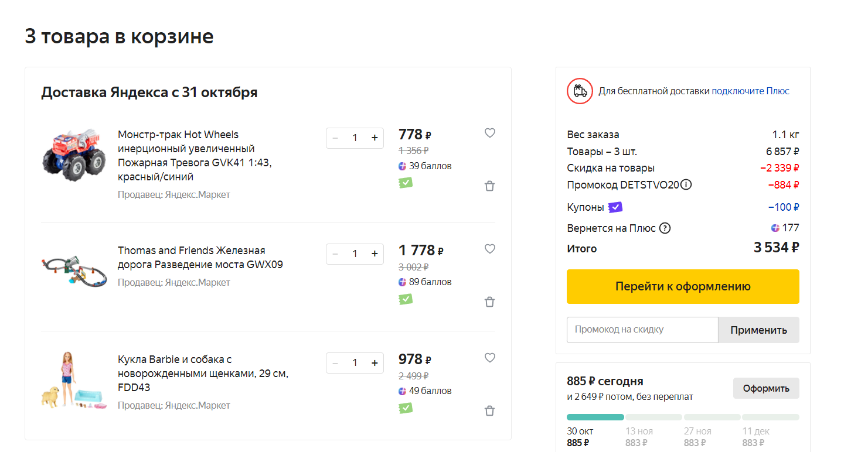Screen dimensions: 868x452
Task: Favorite the Thomas and Friends railway
Action: coord(490,249)
